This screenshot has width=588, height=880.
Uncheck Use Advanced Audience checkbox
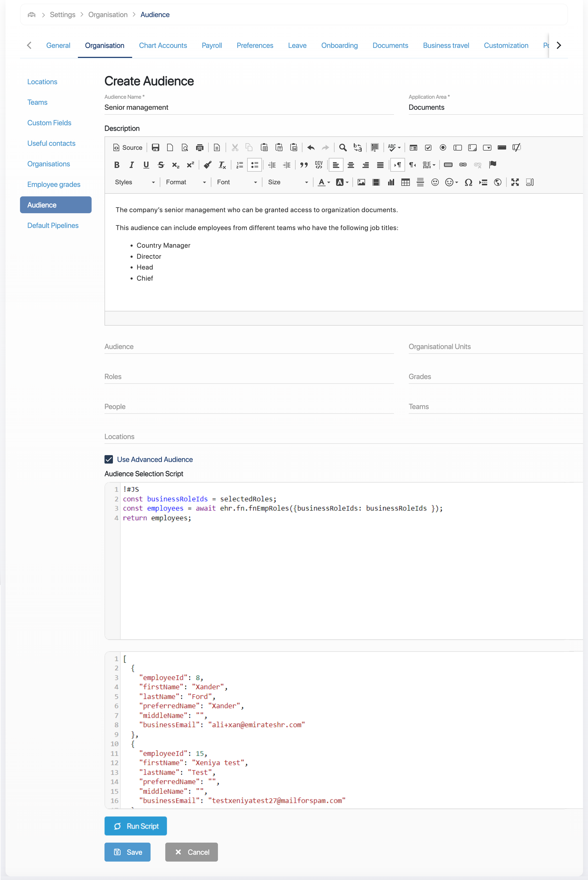coord(109,459)
